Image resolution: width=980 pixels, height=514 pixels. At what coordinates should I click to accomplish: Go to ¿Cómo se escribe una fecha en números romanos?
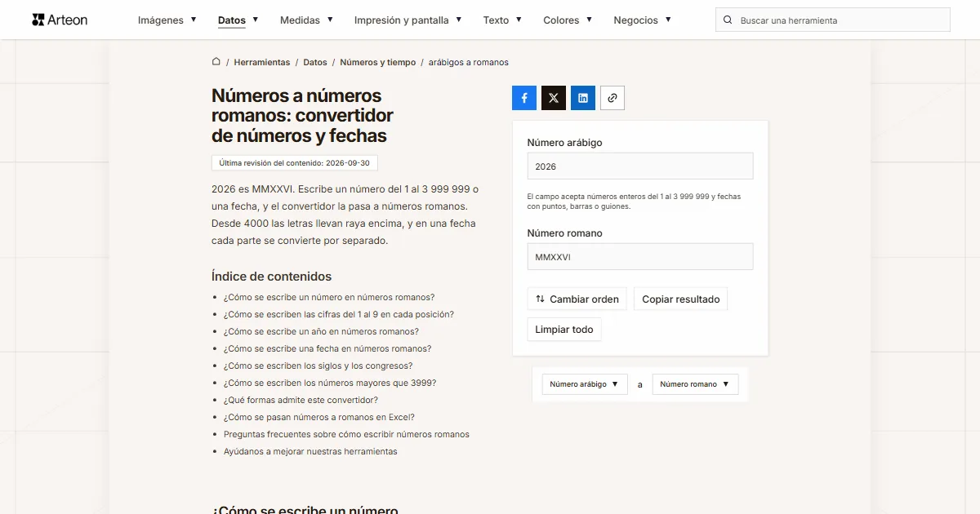pos(327,349)
